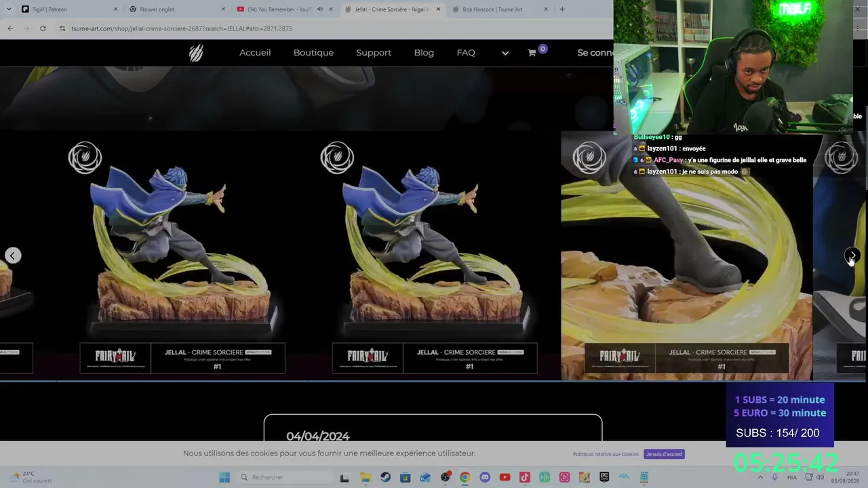The width and height of the screenshot is (868, 488).
Task: Switch the FRA input language indicator
Action: tap(792, 477)
